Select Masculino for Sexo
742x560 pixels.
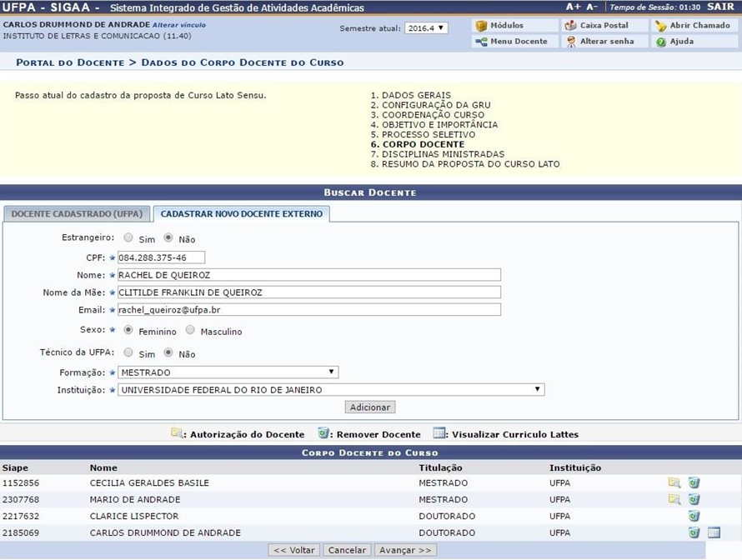click(x=190, y=331)
